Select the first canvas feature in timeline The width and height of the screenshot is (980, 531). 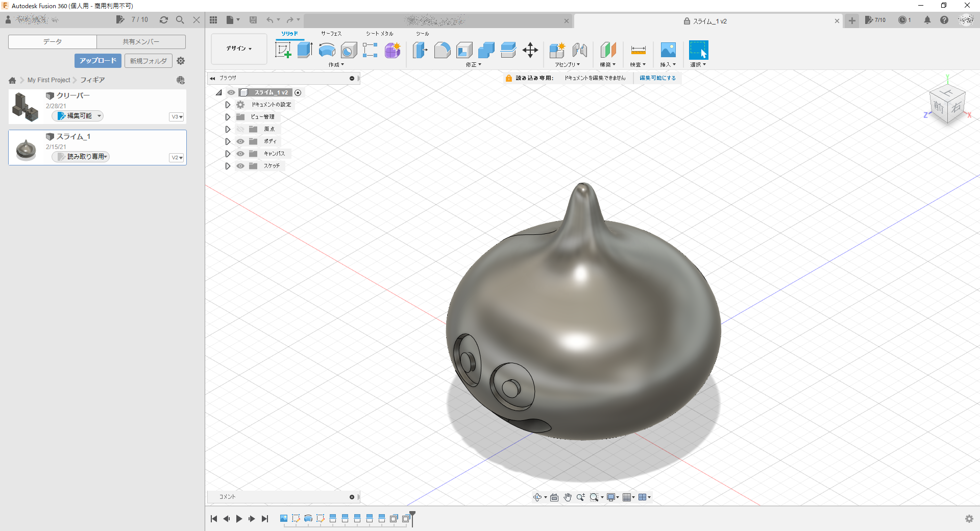284,519
